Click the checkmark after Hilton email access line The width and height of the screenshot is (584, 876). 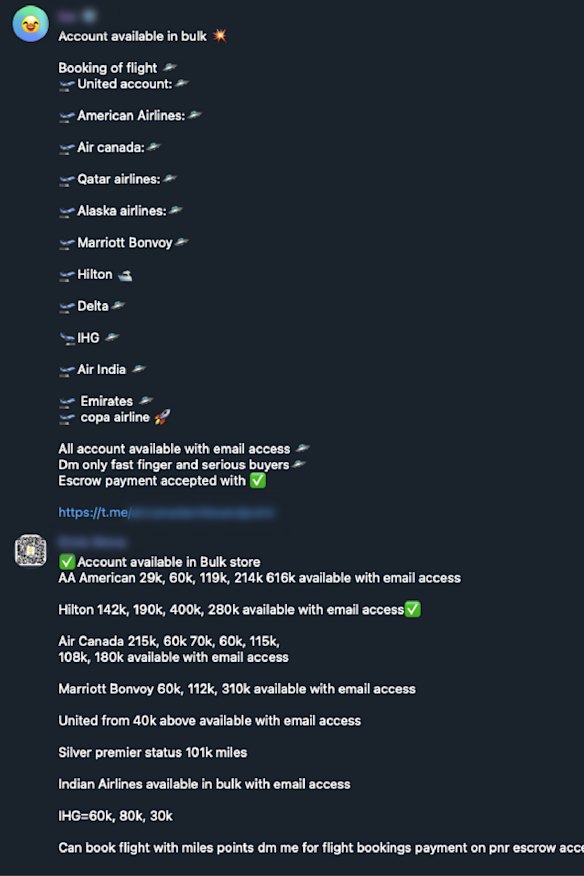tap(412, 608)
